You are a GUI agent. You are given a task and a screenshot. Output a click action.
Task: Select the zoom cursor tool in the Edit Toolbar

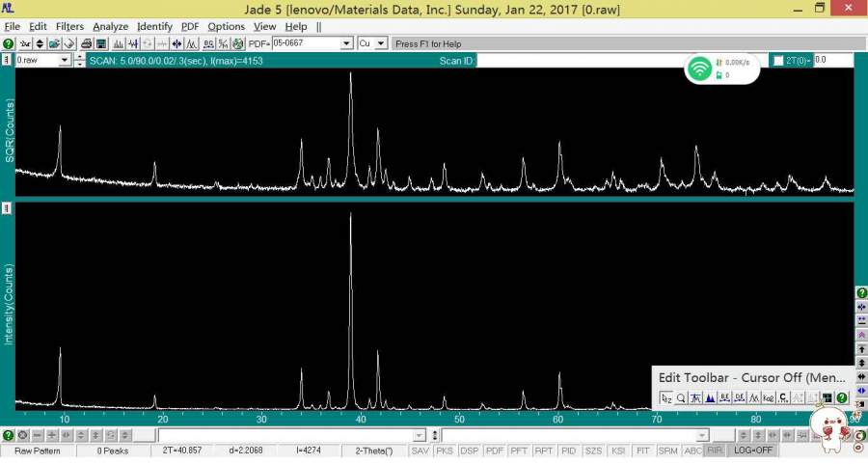coord(666,398)
